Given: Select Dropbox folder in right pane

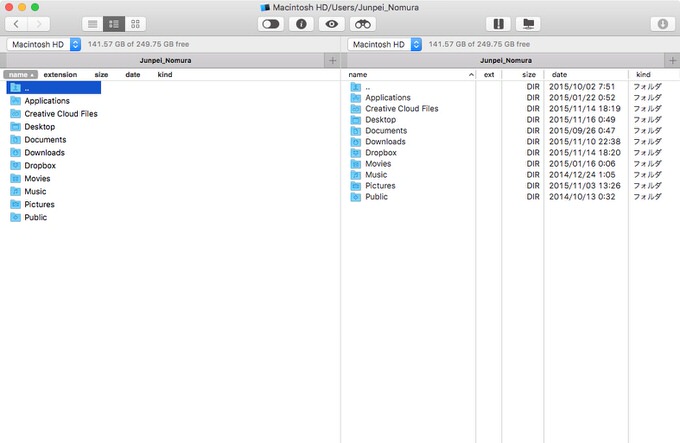Looking at the screenshot, I should coord(380,153).
